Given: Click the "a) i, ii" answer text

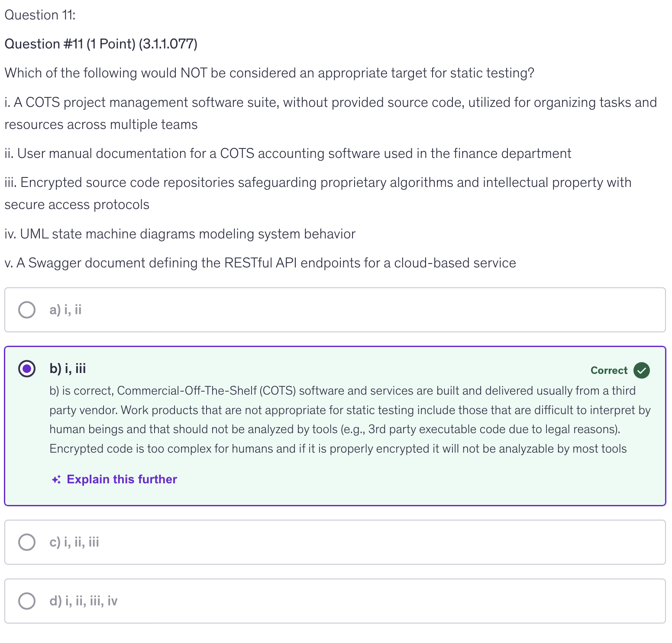Looking at the screenshot, I should click(65, 310).
